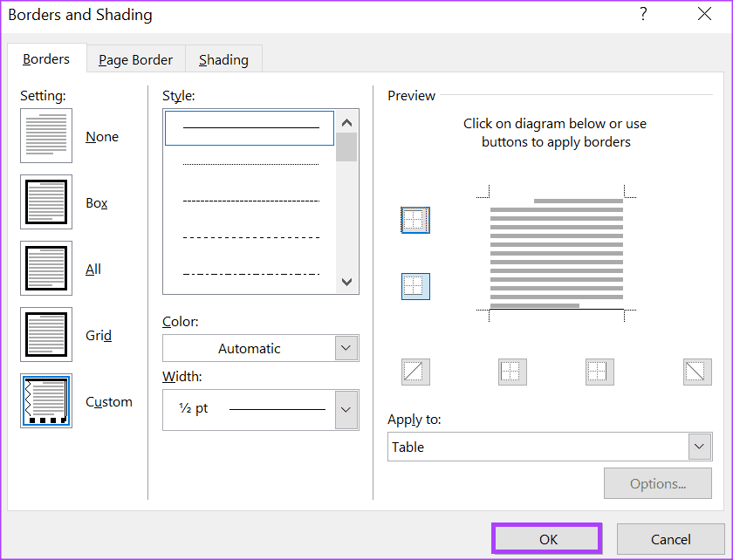Select the Custom border setting thumbnail

tap(46, 401)
